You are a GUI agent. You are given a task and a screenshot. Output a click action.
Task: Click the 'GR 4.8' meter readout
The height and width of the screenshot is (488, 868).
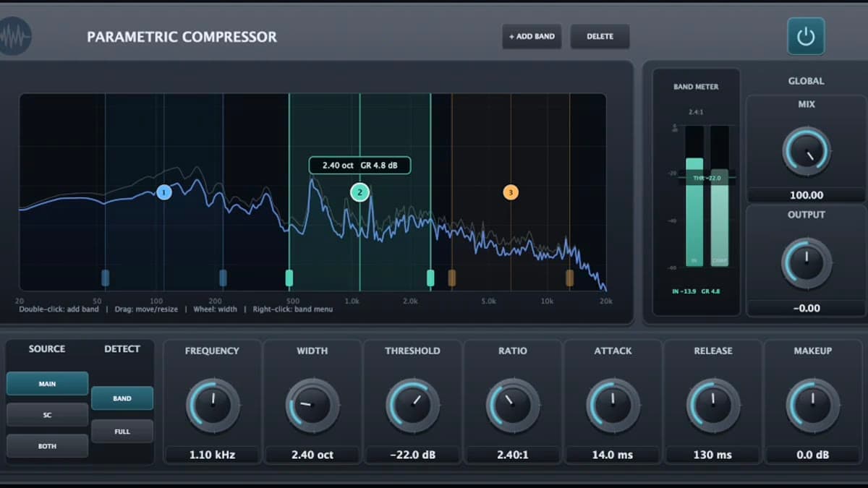click(x=710, y=291)
